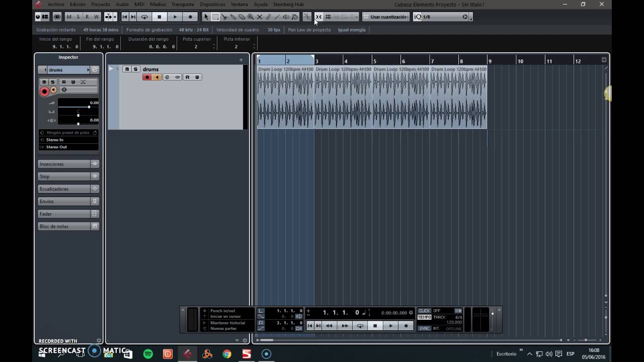The width and height of the screenshot is (644, 362).
Task: Pick the Split scissors tool
Action: point(224,17)
